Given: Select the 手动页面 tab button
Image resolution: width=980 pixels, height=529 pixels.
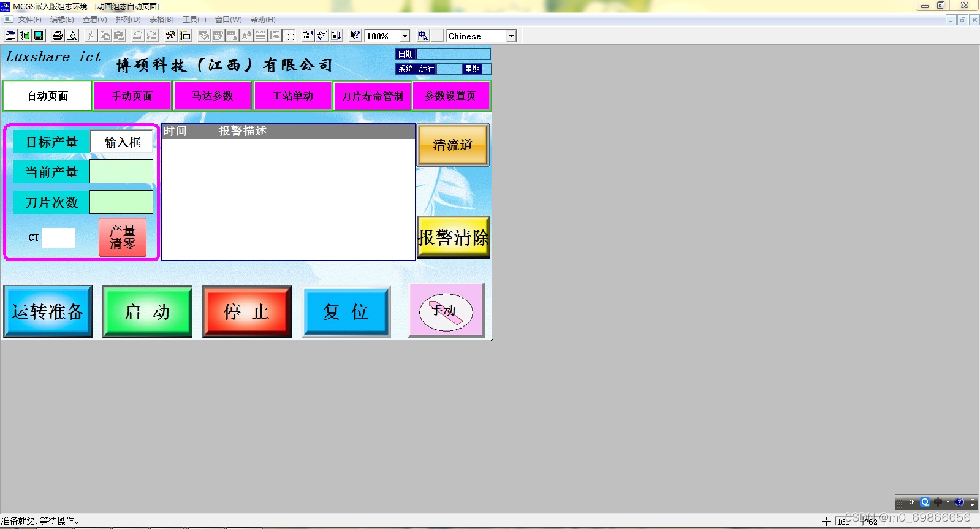Looking at the screenshot, I should pyautogui.click(x=132, y=96).
